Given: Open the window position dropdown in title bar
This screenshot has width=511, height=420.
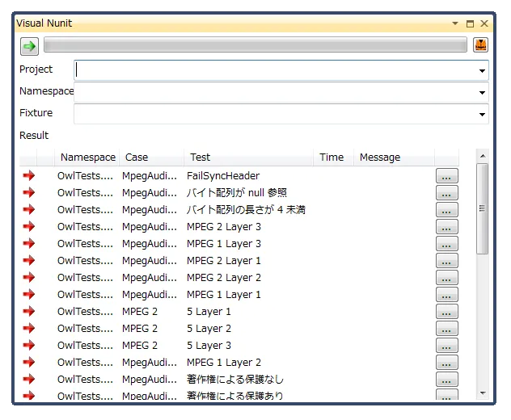Looking at the screenshot, I should coord(455,24).
